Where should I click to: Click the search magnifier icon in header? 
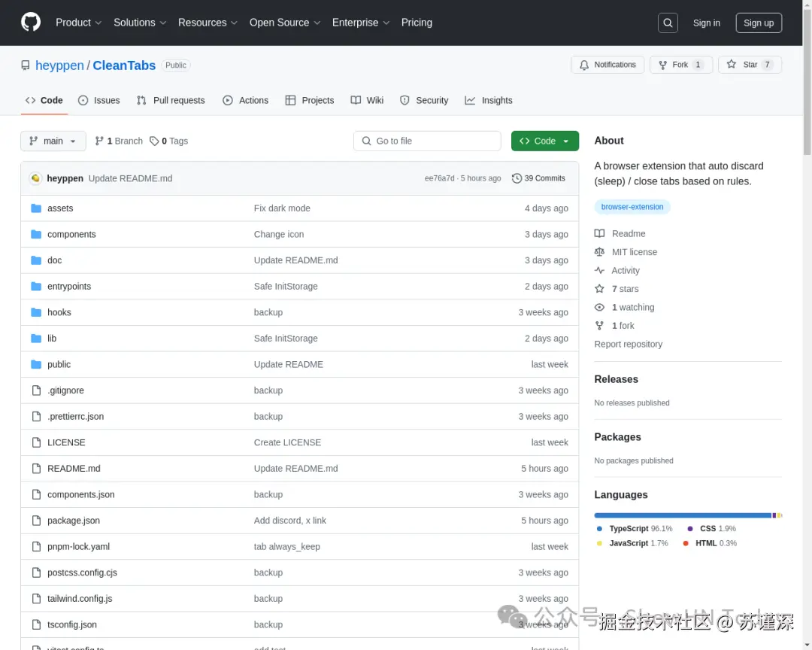668,23
